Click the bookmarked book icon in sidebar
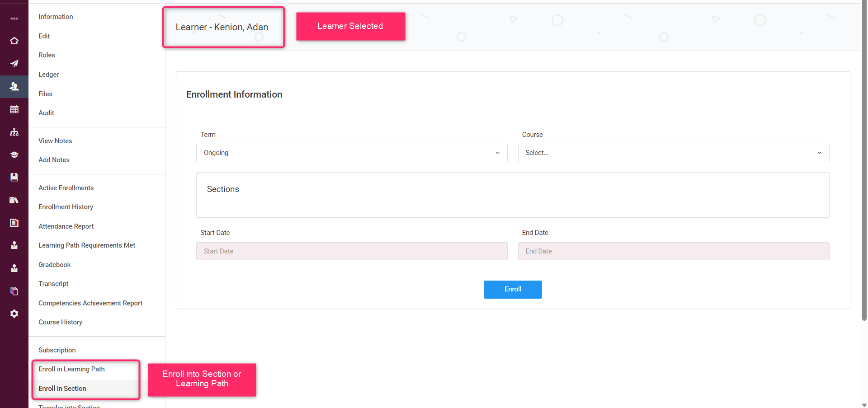868x408 pixels. point(14,177)
